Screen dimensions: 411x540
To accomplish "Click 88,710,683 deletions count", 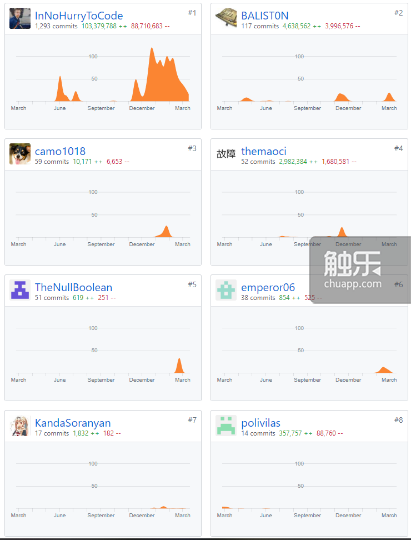I will click(150, 26).
